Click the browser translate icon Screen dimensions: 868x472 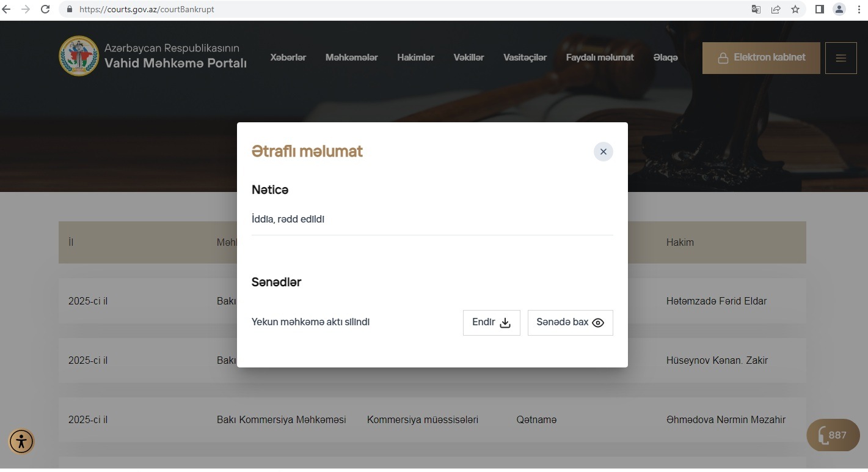[756, 9]
